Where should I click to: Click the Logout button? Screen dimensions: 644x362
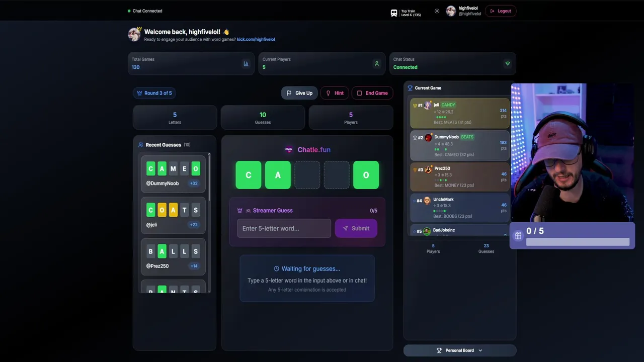coord(501,11)
